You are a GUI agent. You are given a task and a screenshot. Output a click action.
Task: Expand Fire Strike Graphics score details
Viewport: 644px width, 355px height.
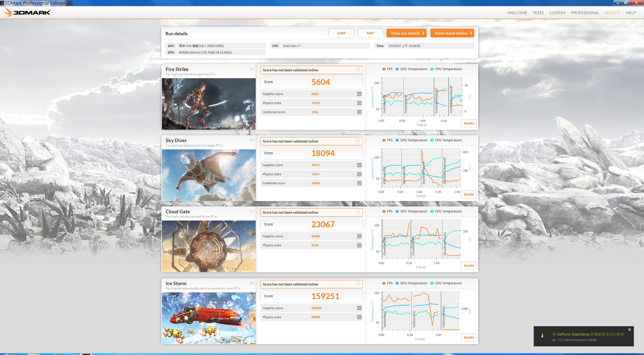coord(359,94)
